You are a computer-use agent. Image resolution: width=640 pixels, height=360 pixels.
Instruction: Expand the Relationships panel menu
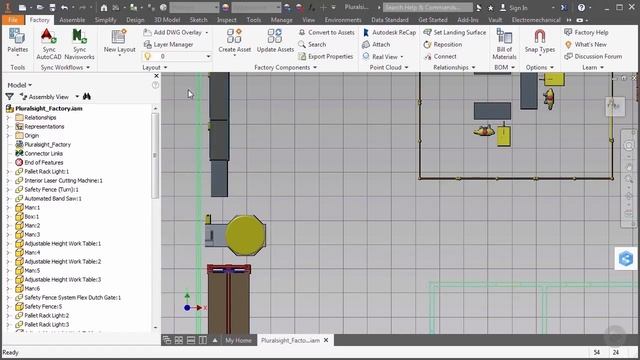[x=473, y=67]
